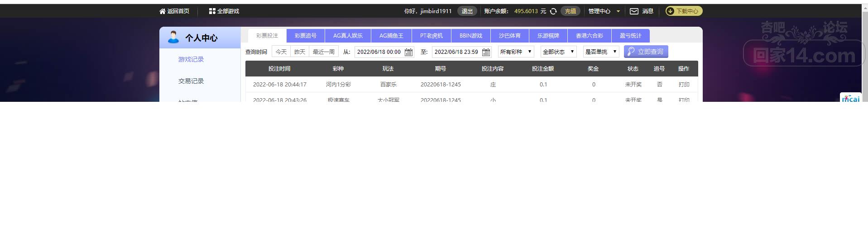
Task: Click the end date field 2022/06/18 23:59
Action: pos(461,52)
